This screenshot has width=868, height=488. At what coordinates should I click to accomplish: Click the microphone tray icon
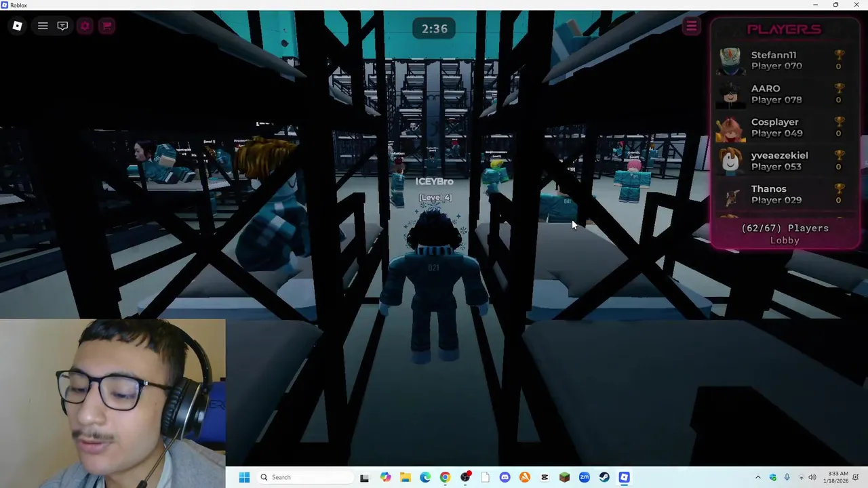[787, 477]
